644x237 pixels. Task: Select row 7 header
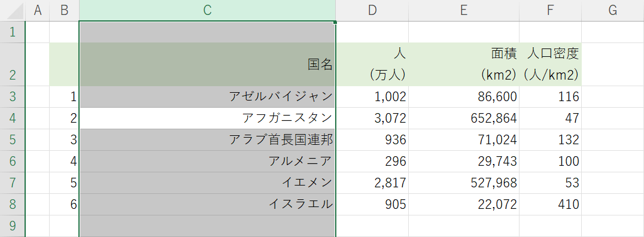click(13, 183)
